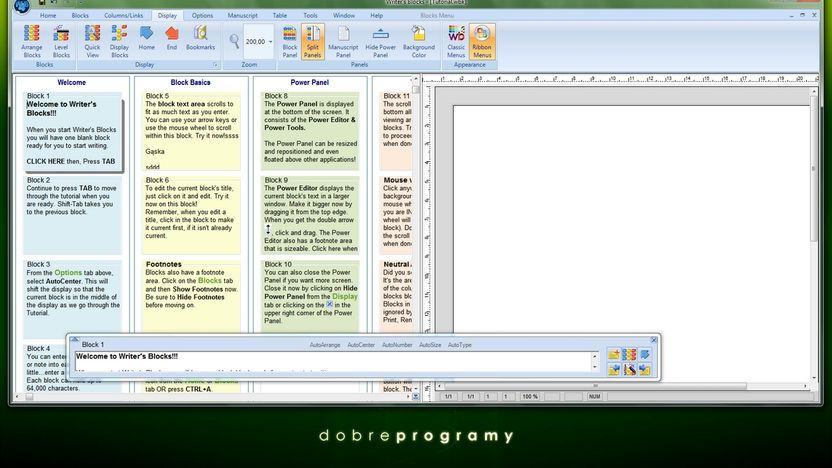Click the Footnotes block title
Viewport: 832px width, 468px height.
pyautogui.click(x=163, y=264)
